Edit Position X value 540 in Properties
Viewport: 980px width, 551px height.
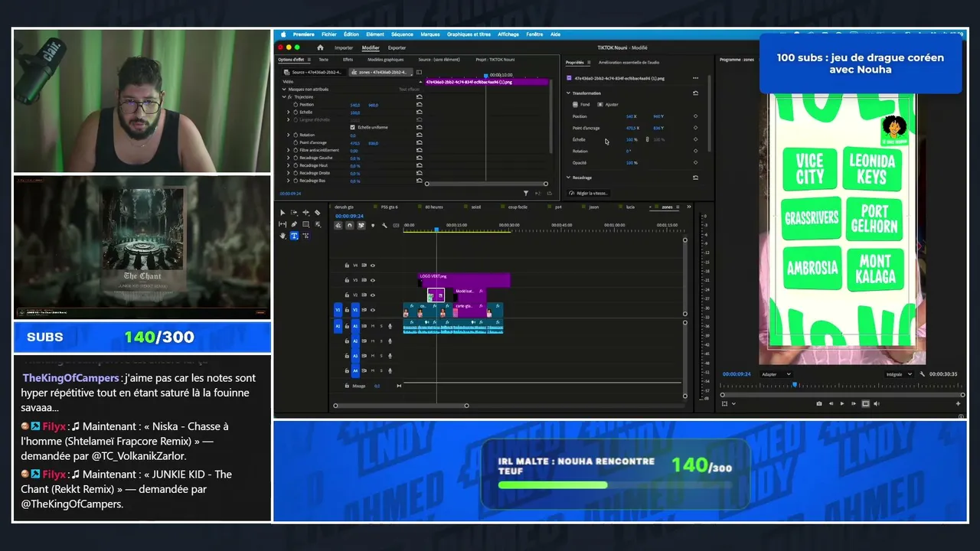(x=631, y=116)
